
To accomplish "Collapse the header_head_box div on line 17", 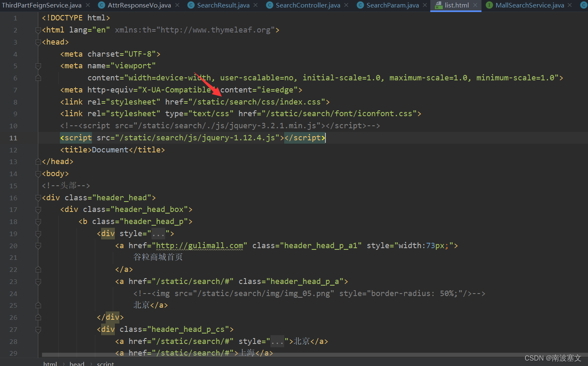I will pyautogui.click(x=38, y=209).
